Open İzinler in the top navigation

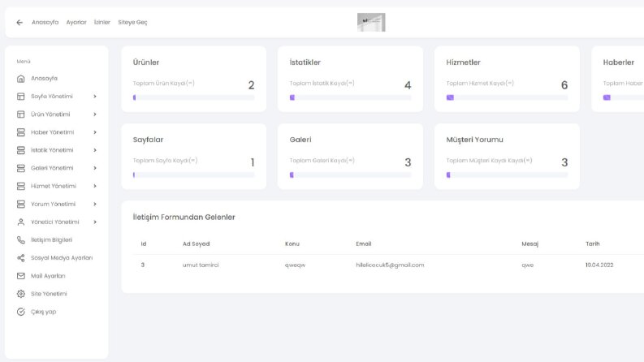[x=102, y=22]
